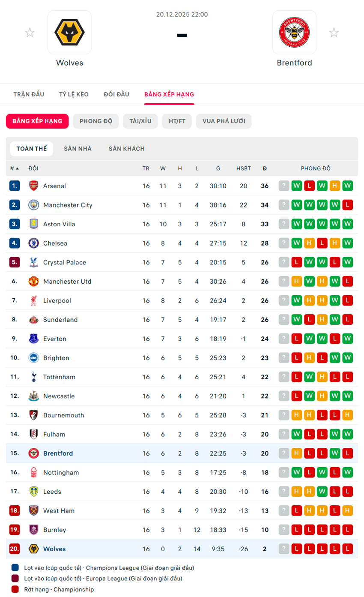Select the PHONG ĐỘ filter button
364x597 pixels.
pyautogui.click(x=96, y=121)
